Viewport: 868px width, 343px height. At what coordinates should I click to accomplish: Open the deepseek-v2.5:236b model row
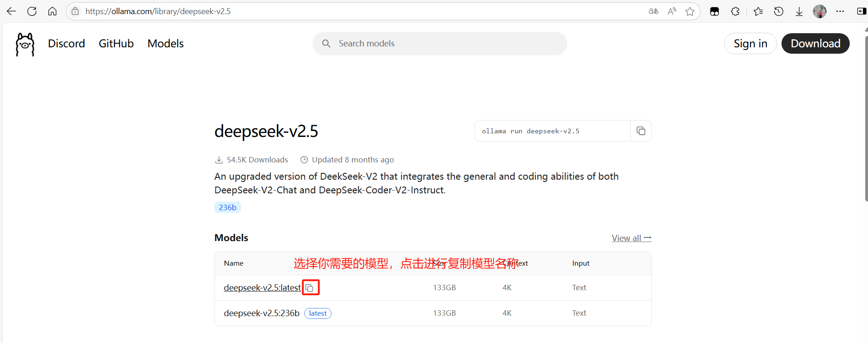433,313
